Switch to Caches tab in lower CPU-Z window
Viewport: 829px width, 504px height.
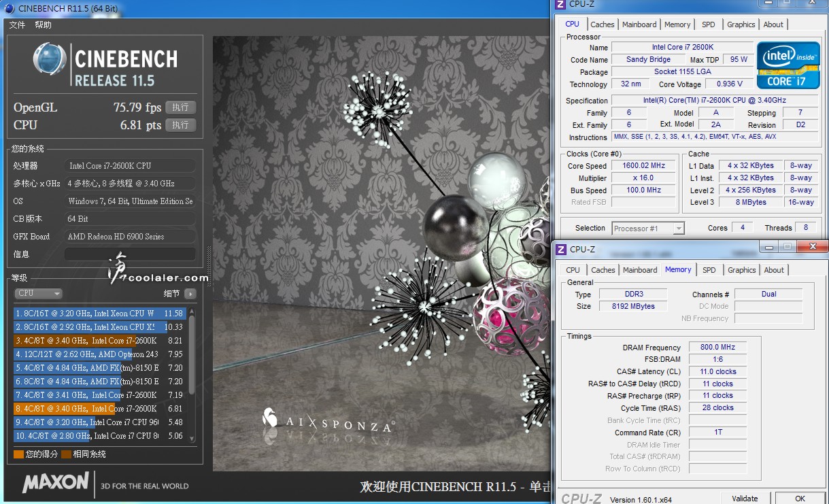603,270
